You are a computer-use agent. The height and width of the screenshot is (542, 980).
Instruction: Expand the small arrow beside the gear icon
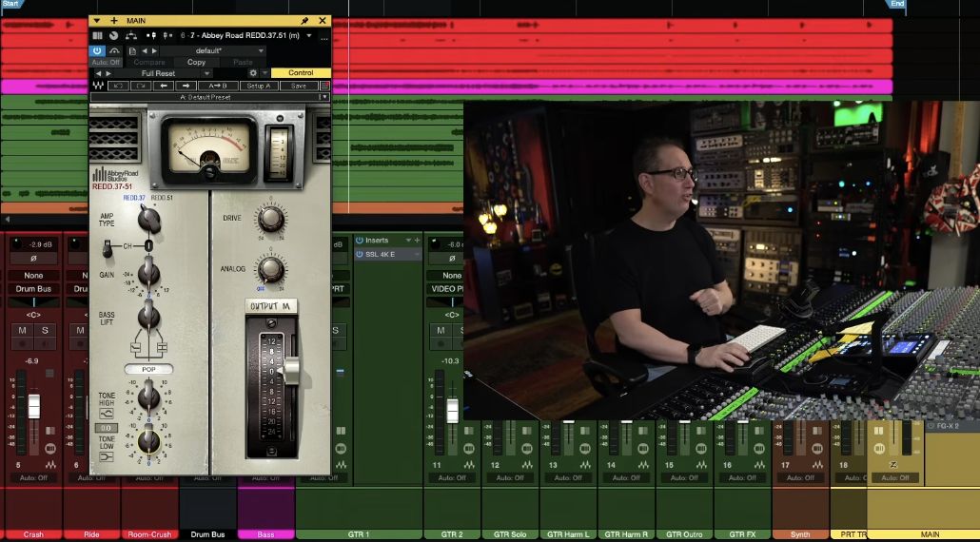tap(265, 73)
